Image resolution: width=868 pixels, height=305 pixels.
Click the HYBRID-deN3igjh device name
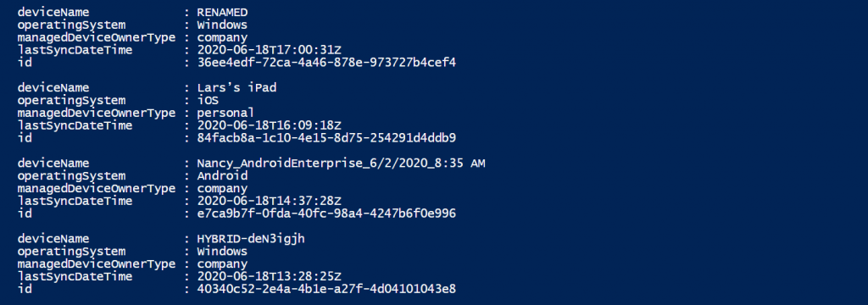tap(251, 239)
